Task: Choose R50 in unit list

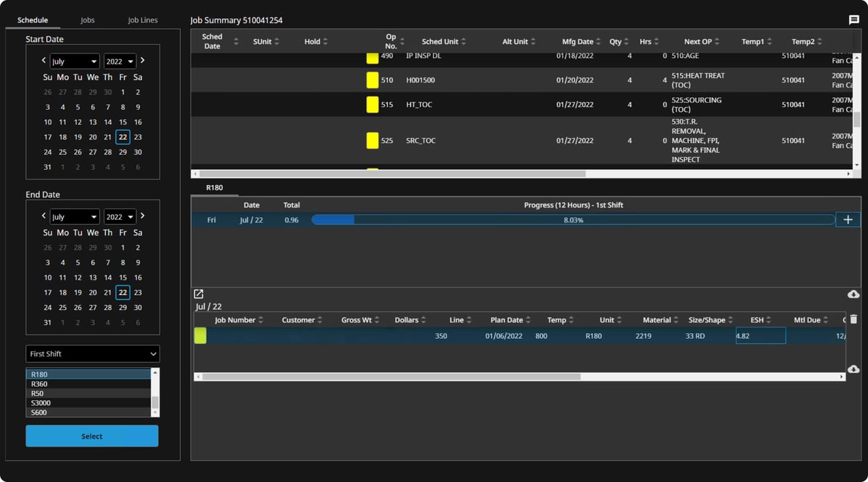Action: (x=89, y=394)
